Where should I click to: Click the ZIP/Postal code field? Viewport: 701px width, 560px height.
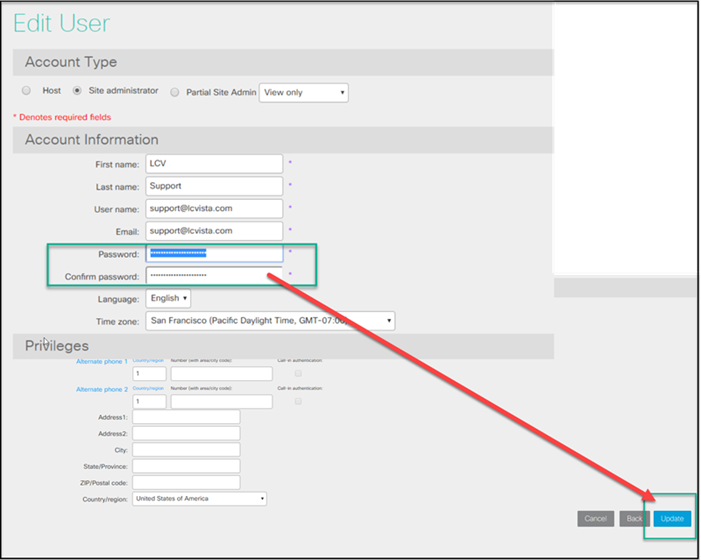[x=186, y=482]
